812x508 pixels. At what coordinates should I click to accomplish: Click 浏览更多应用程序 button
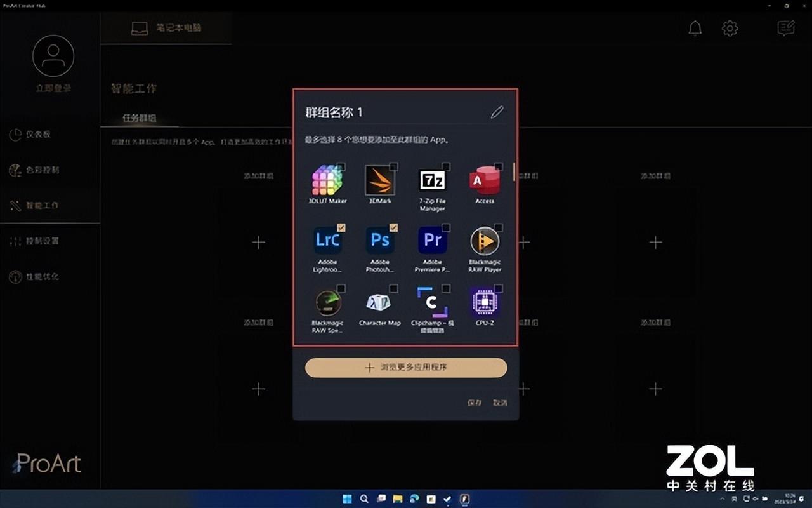click(x=406, y=368)
